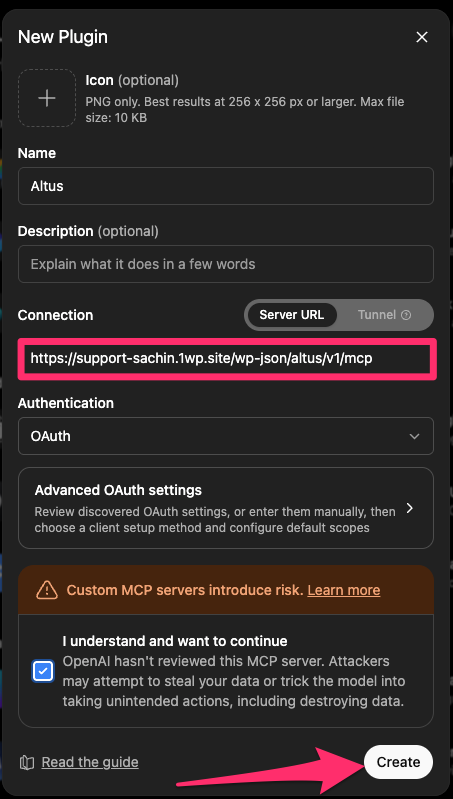Open Read the guide link
The width and height of the screenshot is (453, 799).
pyautogui.click(x=90, y=762)
